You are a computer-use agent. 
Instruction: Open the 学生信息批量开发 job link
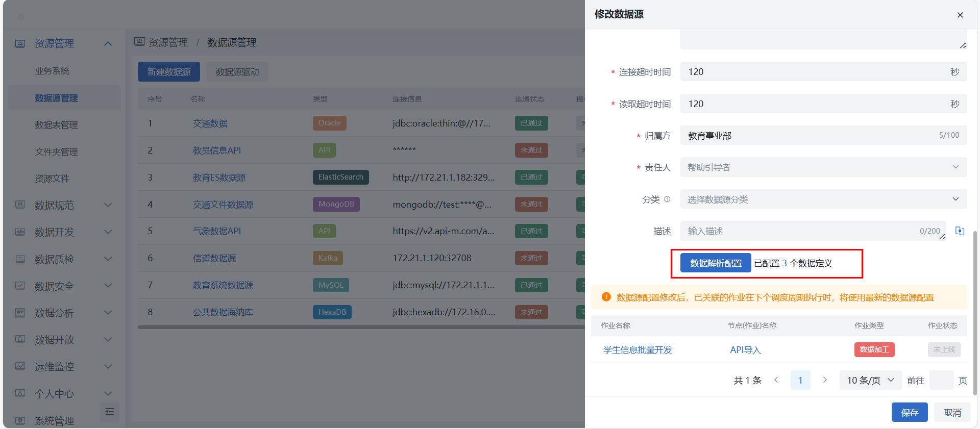tap(638, 350)
